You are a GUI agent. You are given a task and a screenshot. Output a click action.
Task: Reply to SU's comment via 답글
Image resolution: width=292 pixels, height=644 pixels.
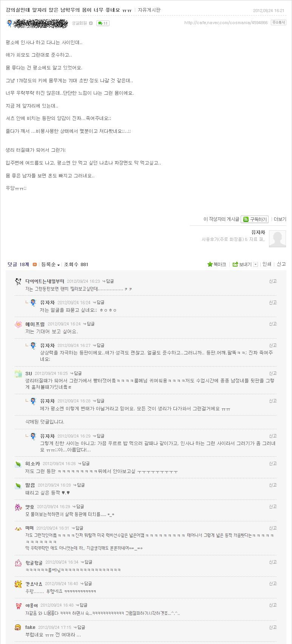(x=77, y=373)
